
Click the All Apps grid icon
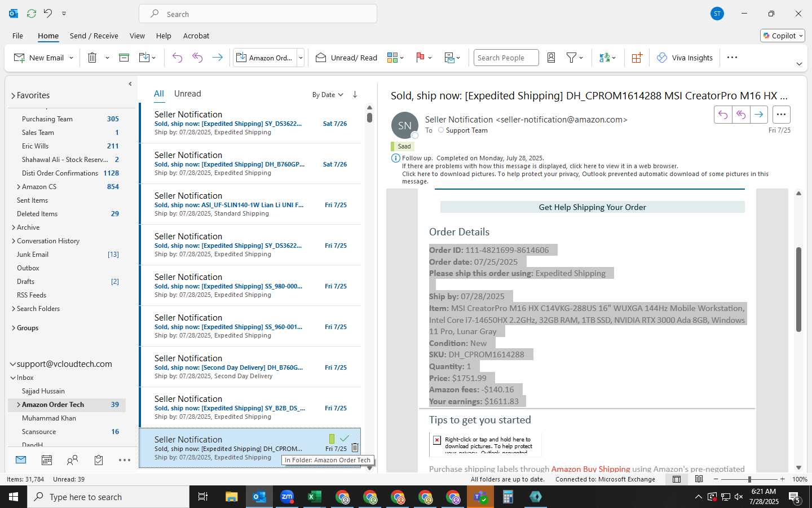coord(637,58)
